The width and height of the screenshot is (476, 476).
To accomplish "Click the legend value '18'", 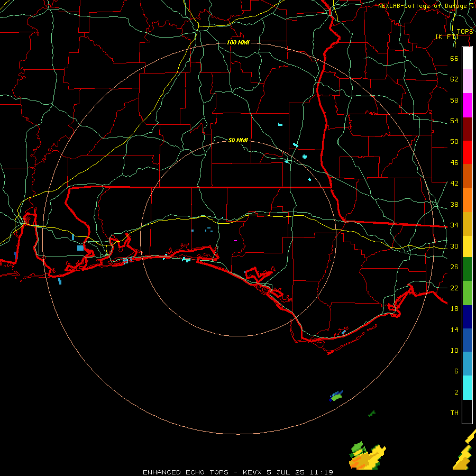I will [x=454, y=309].
